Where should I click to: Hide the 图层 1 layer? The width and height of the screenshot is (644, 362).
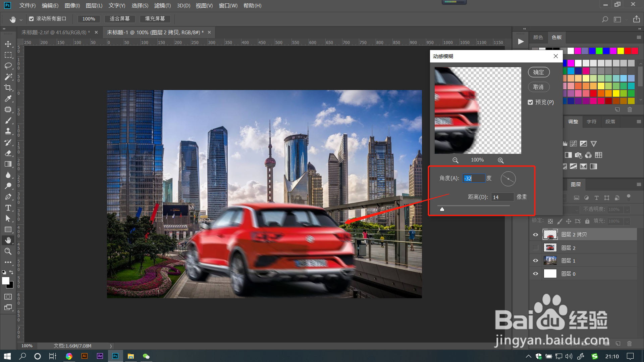point(536,261)
